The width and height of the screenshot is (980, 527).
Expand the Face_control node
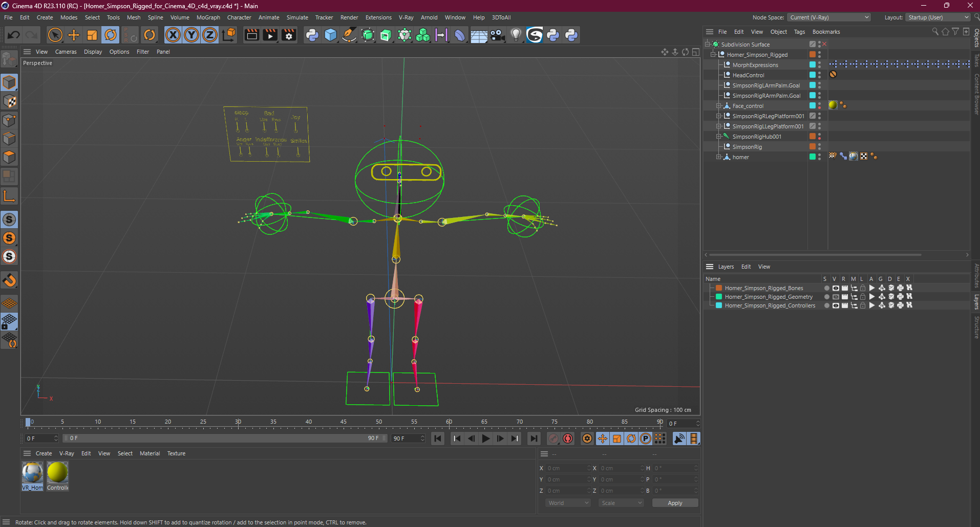point(719,106)
